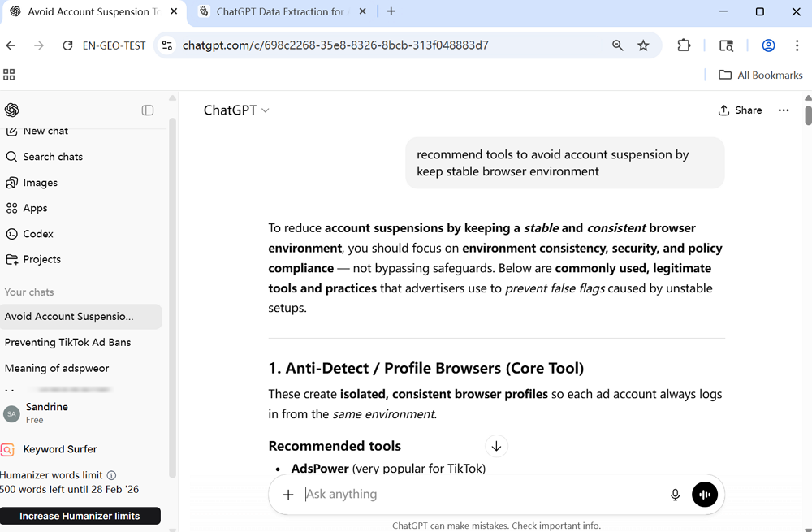The height and width of the screenshot is (532, 812).
Task: Open Codex from the sidebar
Action: tap(38, 234)
